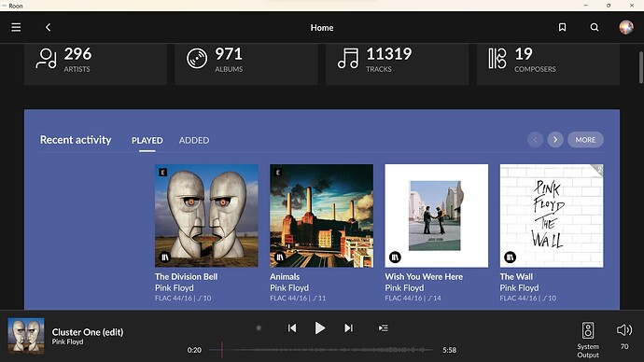644x362 pixels.
Task: Click FLAC 44/16 info under The Wall
Action: 527,298
